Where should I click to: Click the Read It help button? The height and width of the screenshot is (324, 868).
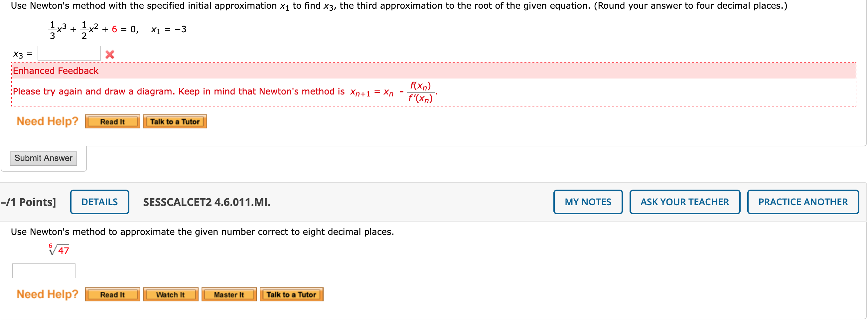tap(112, 121)
